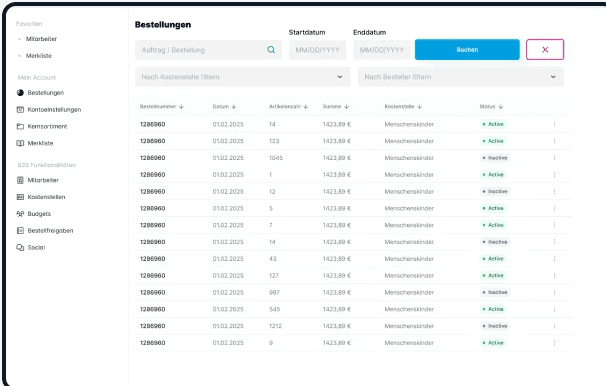Screen dimensions: 606x386
Task: Click Inactive status in row with 987 articles
Action: [495, 292]
